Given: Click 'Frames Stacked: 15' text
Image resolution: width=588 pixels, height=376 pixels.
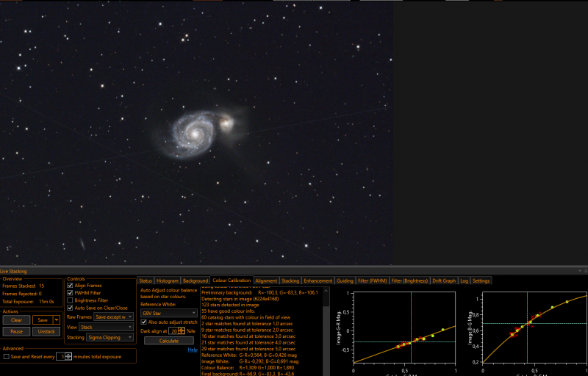Looking at the screenshot, I should [x=24, y=286].
